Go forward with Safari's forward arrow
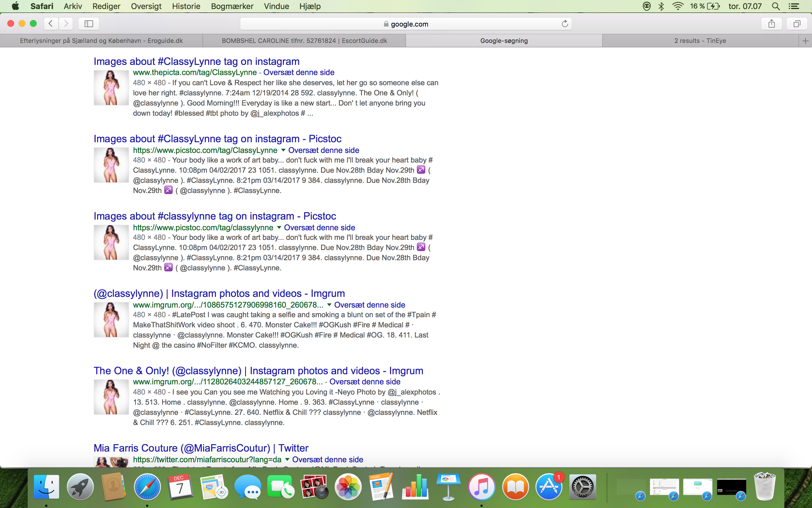 (66, 23)
